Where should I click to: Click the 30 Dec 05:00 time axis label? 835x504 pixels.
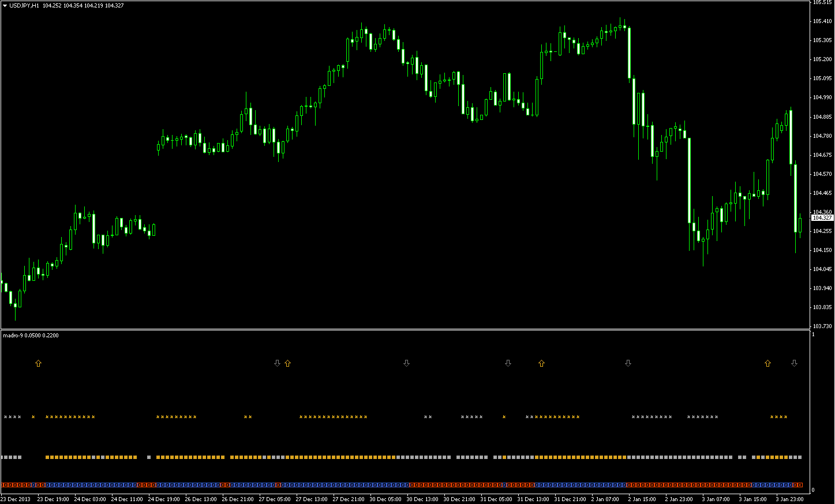pos(385,499)
